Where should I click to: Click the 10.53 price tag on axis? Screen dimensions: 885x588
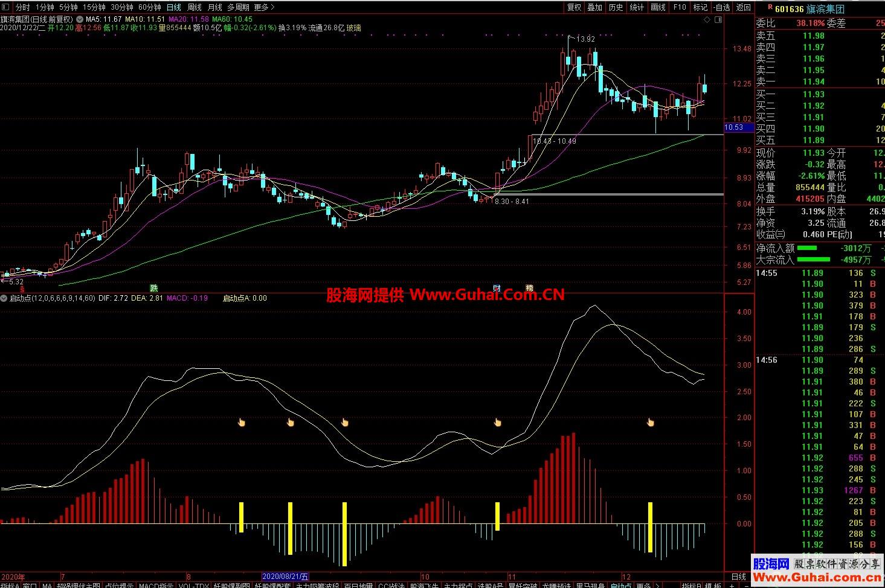(739, 127)
